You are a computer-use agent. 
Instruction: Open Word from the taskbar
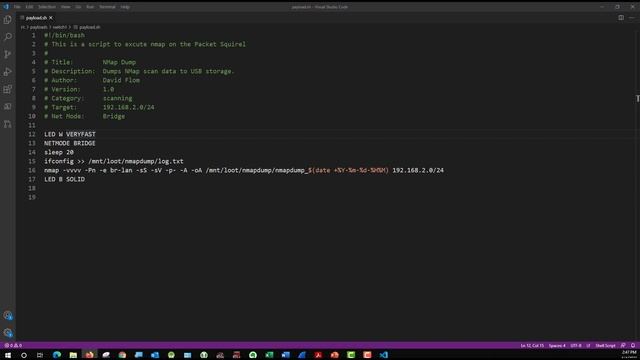285,355
